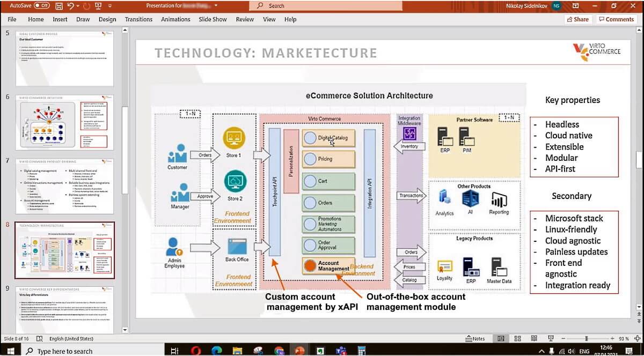Click the Undo arrow icon
Viewport: 644px width, 356px height.
point(71,6)
